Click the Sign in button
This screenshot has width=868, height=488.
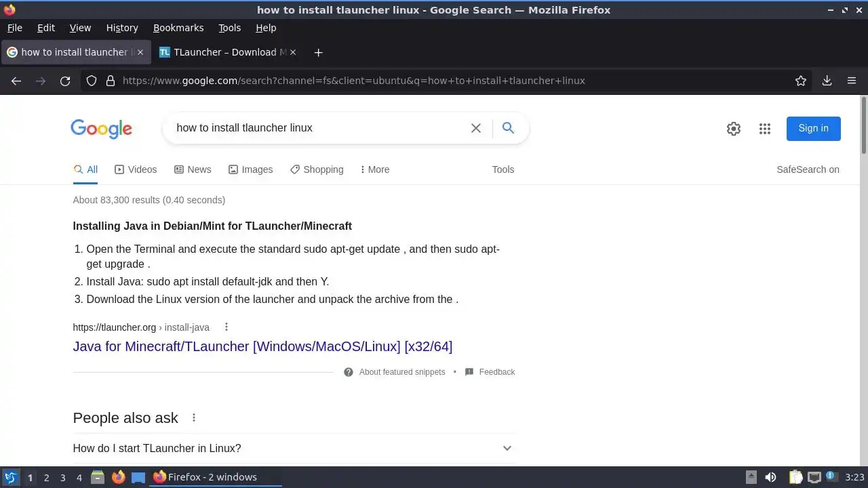[813, 128]
